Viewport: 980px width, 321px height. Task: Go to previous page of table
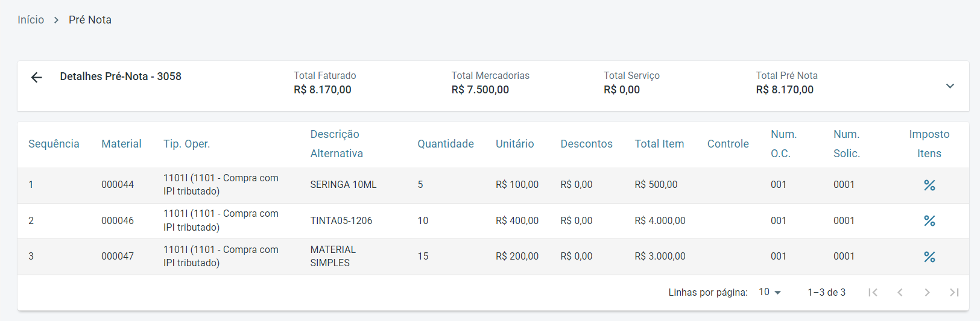pos(900,293)
